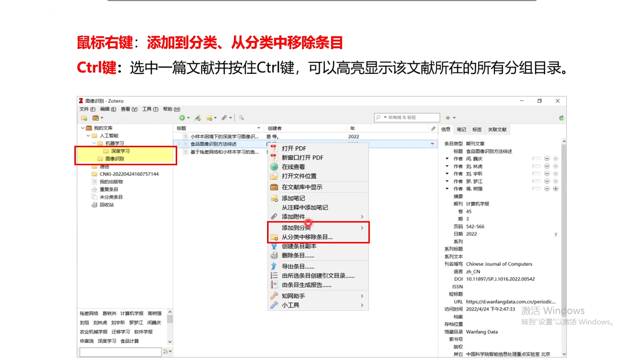Collapse the 我的文库 tree node
Viewport: 644px width, 360px height.
[x=83, y=128]
